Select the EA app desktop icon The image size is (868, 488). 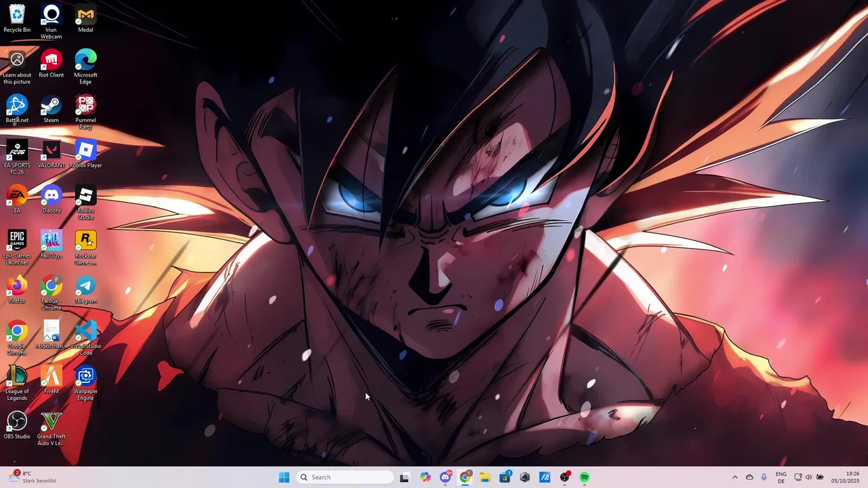(x=17, y=199)
